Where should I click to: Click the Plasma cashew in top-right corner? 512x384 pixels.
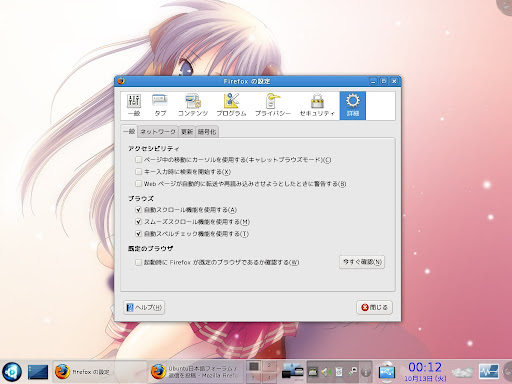[x=506, y=6]
